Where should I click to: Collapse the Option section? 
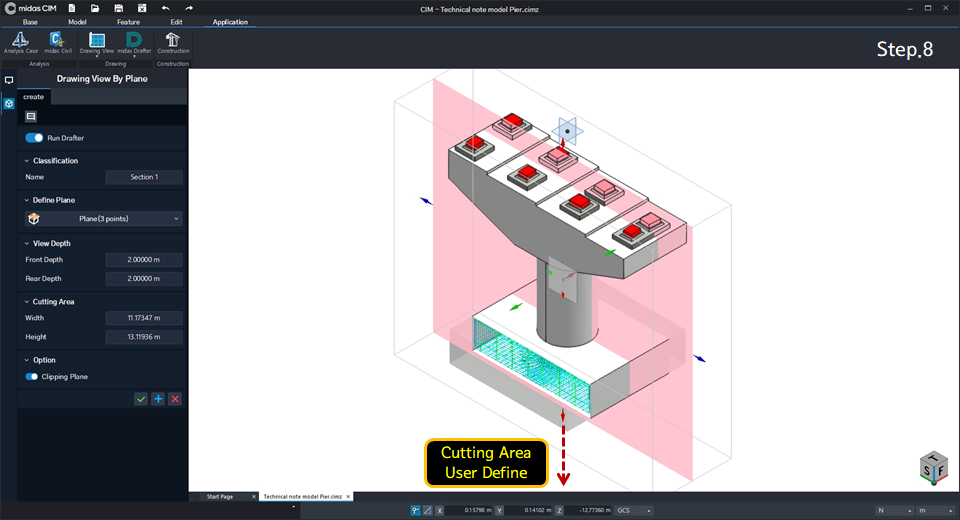pyautogui.click(x=26, y=360)
